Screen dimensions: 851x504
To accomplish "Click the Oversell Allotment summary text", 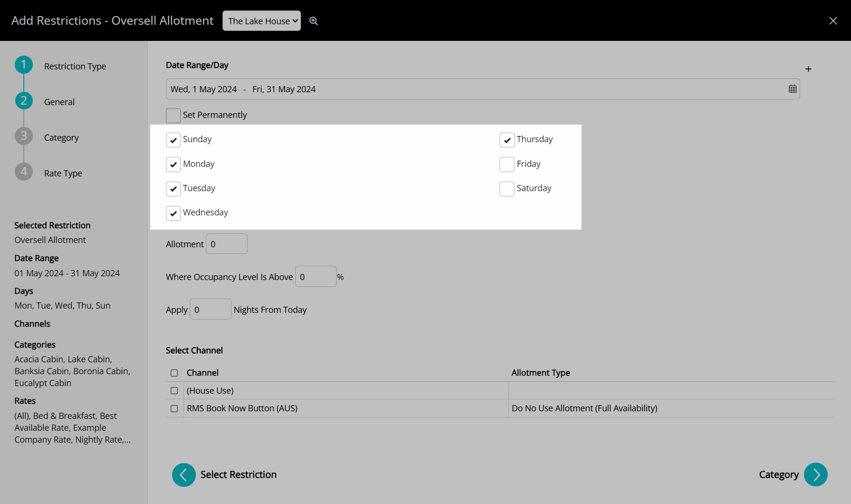I will pos(50,240).
